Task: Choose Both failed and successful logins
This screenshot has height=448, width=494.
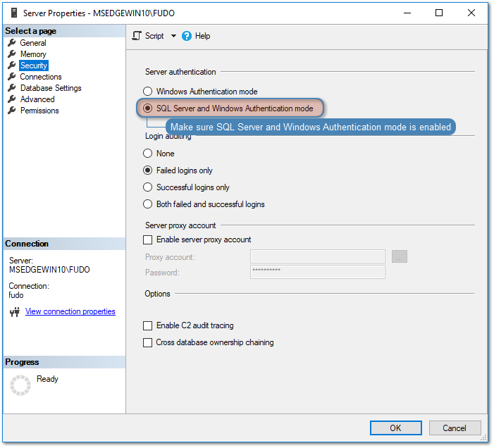Action: click(x=148, y=204)
